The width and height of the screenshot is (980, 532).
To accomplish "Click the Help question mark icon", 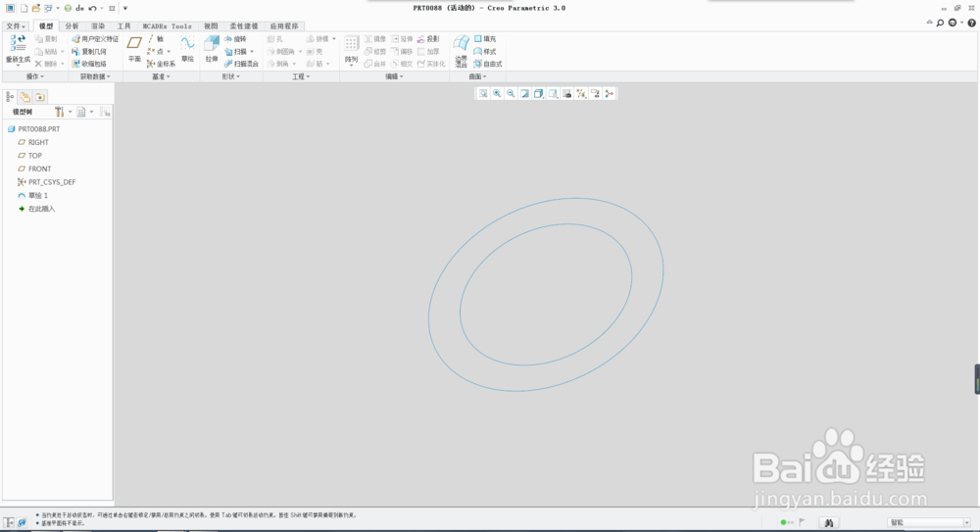I will (971, 23).
